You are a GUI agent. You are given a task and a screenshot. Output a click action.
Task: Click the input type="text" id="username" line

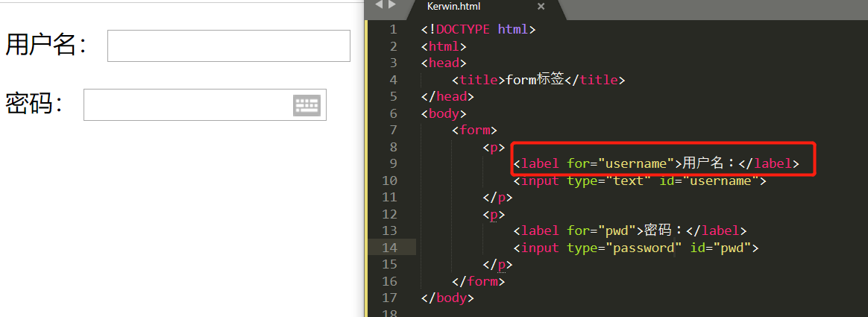(x=640, y=181)
